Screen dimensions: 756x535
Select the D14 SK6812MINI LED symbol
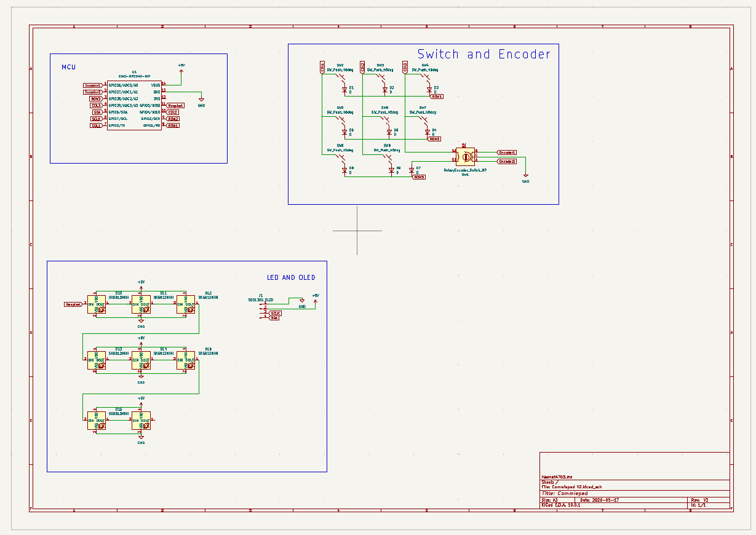141,360
